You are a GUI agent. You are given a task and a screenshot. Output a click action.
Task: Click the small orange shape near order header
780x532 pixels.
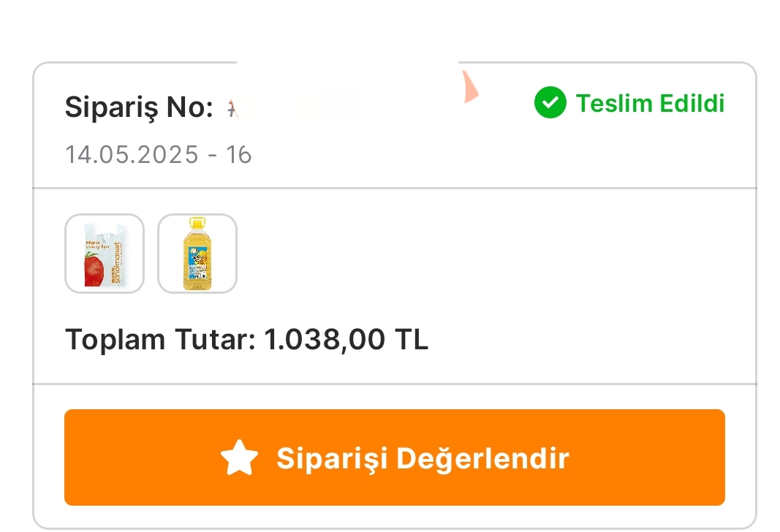(x=470, y=87)
